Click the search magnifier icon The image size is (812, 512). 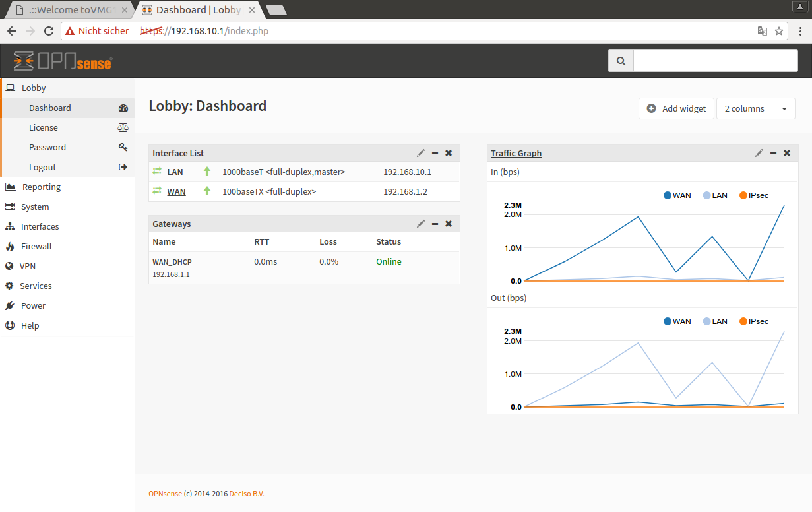[621, 61]
